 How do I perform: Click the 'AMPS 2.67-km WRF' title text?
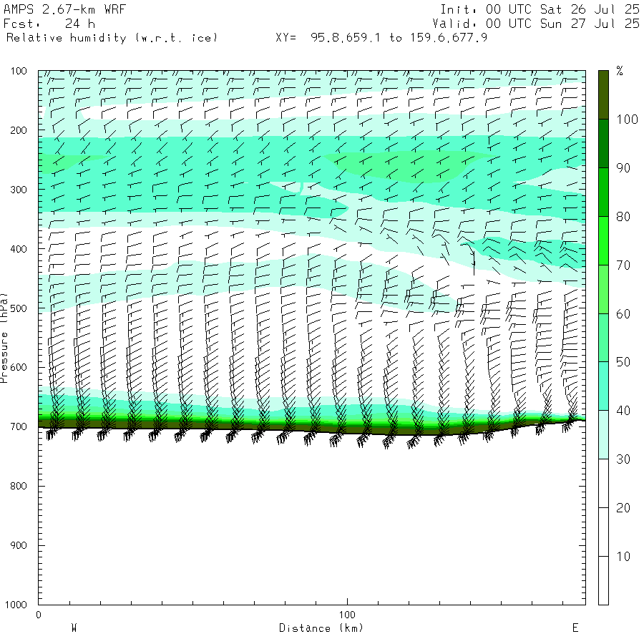pos(64,9)
